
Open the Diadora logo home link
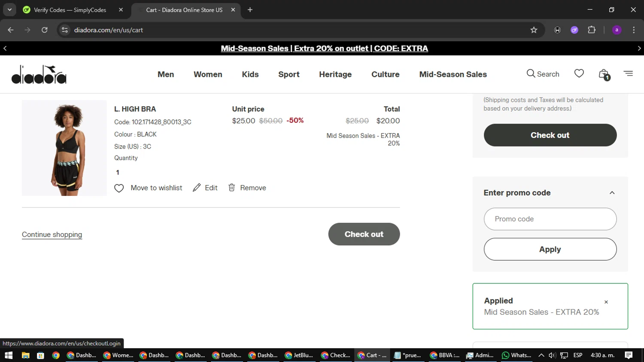click(x=39, y=74)
